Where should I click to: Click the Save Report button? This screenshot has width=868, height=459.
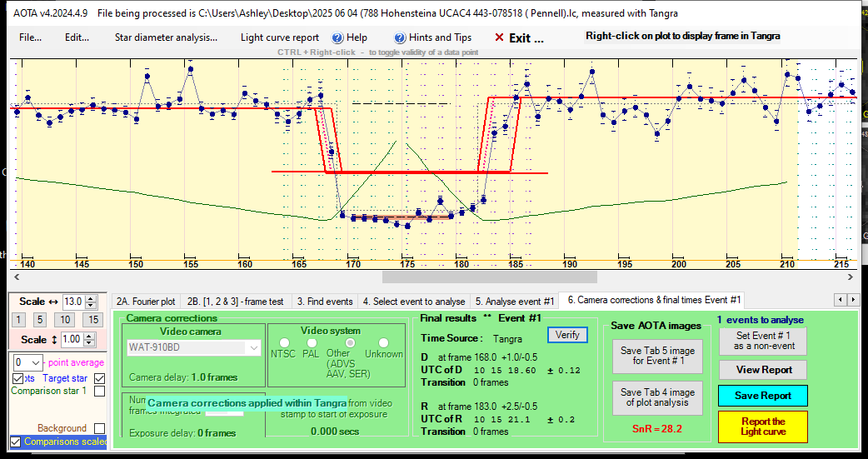coord(762,396)
